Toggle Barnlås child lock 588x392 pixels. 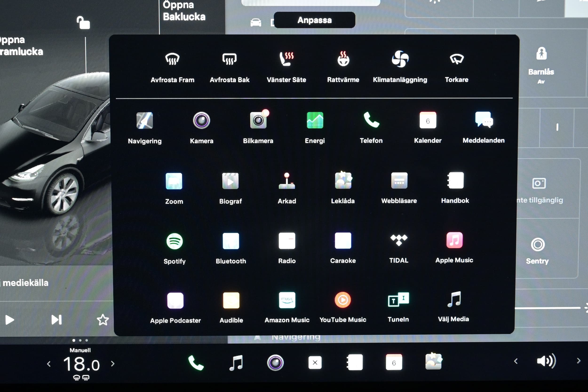541,66
